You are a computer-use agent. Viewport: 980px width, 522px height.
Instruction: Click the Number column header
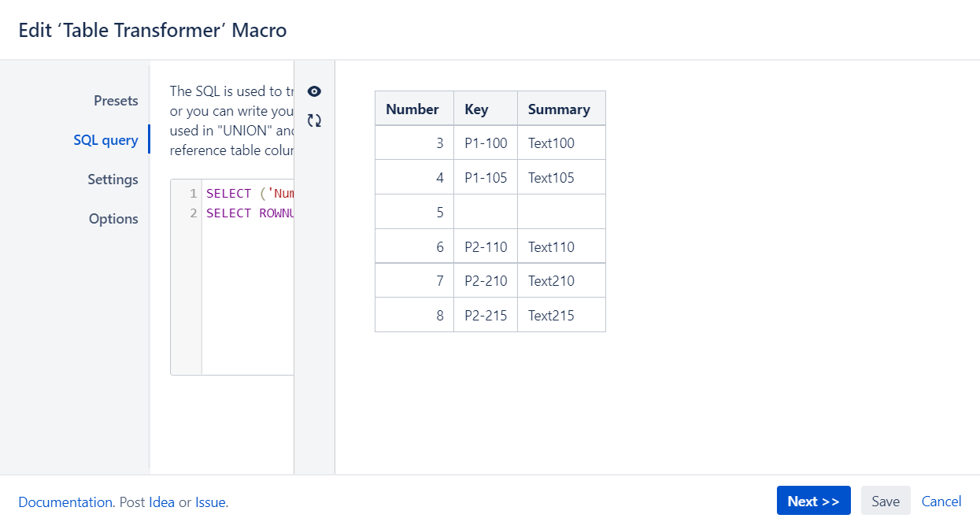coord(413,109)
